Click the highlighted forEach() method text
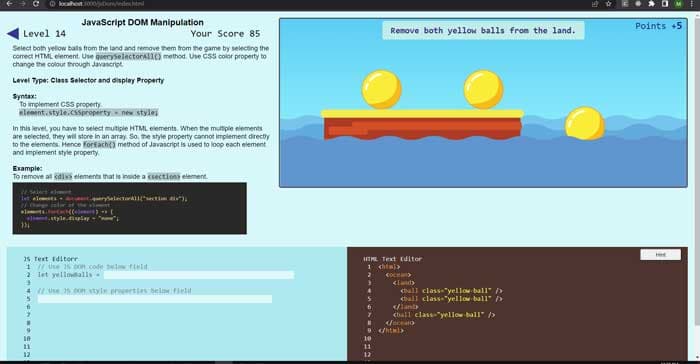 point(99,144)
